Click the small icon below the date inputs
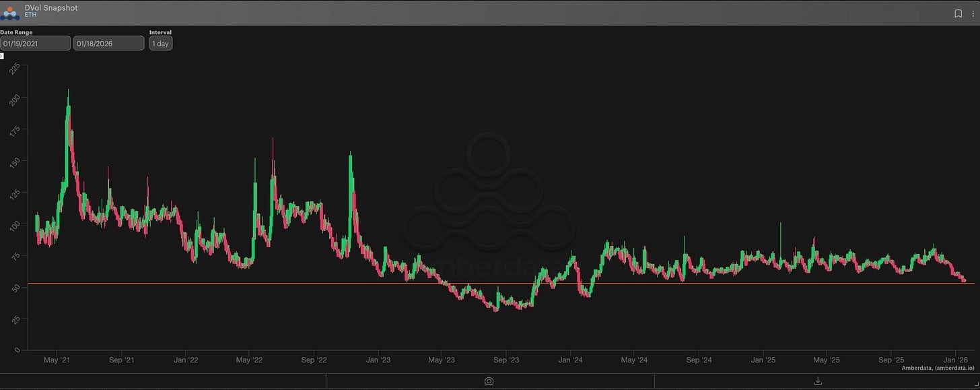 coord(2,55)
